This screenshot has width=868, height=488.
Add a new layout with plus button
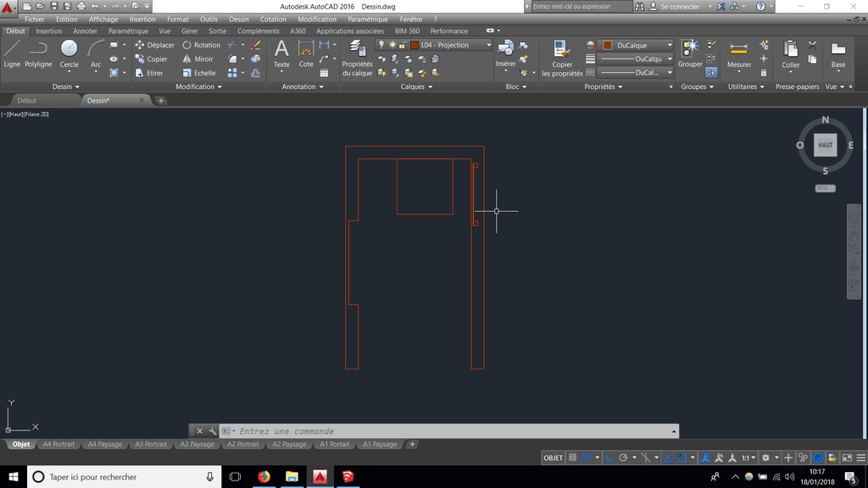(412, 444)
